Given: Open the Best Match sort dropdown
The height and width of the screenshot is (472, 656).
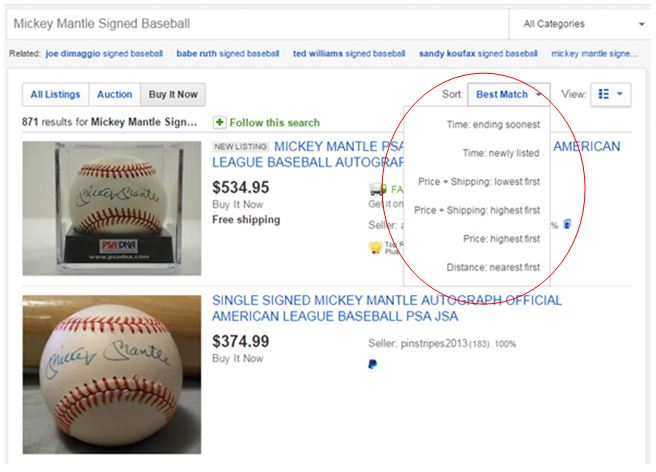Looking at the screenshot, I should pyautogui.click(x=508, y=95).
